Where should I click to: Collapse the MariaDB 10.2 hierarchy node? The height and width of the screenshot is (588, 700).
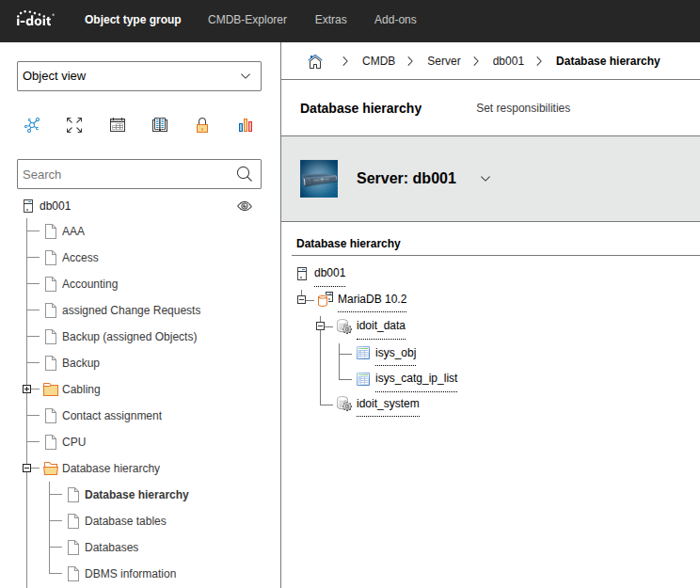click(x=302, y=299)
